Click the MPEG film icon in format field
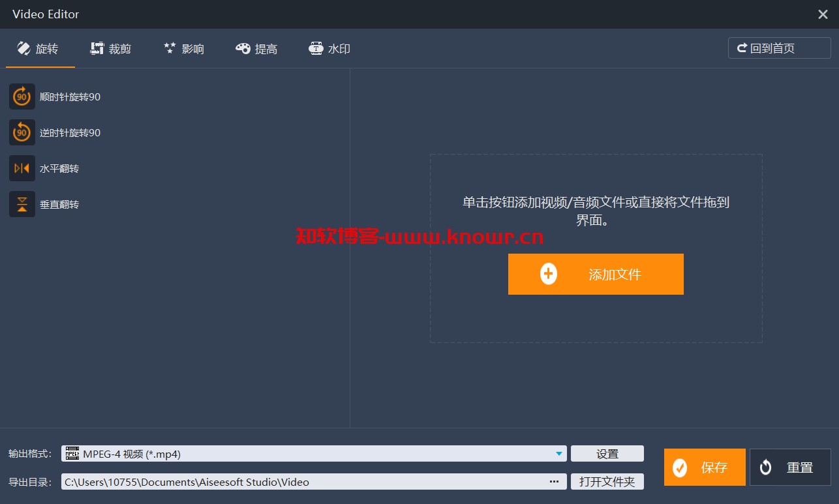Viewport: 839px width, 504px height. point(72,454)
